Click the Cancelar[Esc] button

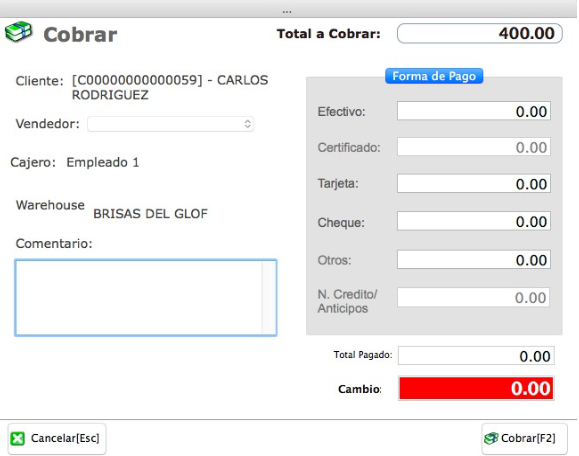(x=57, y=439)
